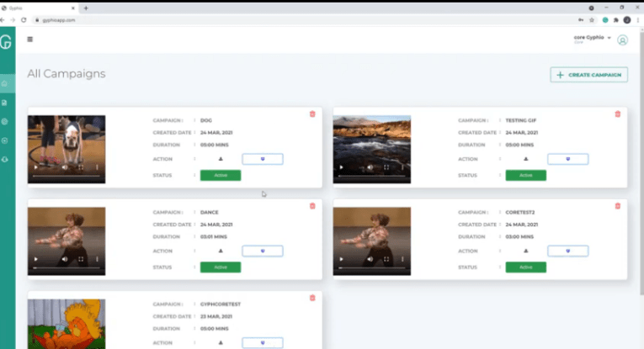Click the page vertical scrollbar
Viewport: 644px width, 349px height.
(x=641, y=162)
